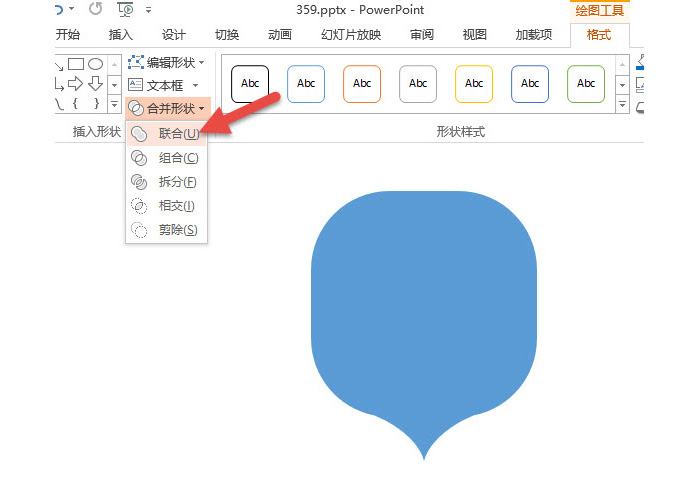
Task: Choose the down arrow shape
Action: pyautogui.click(x=96, y=84)
